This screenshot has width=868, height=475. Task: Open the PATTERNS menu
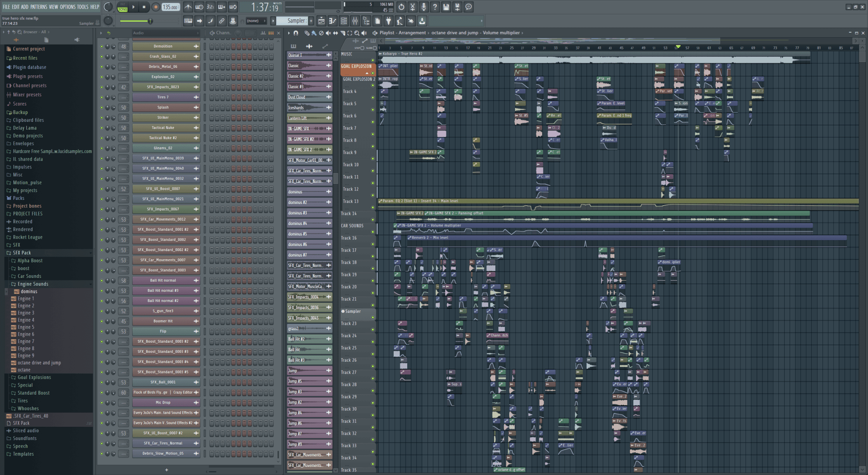pyautogui.click(x=39, y=7)
